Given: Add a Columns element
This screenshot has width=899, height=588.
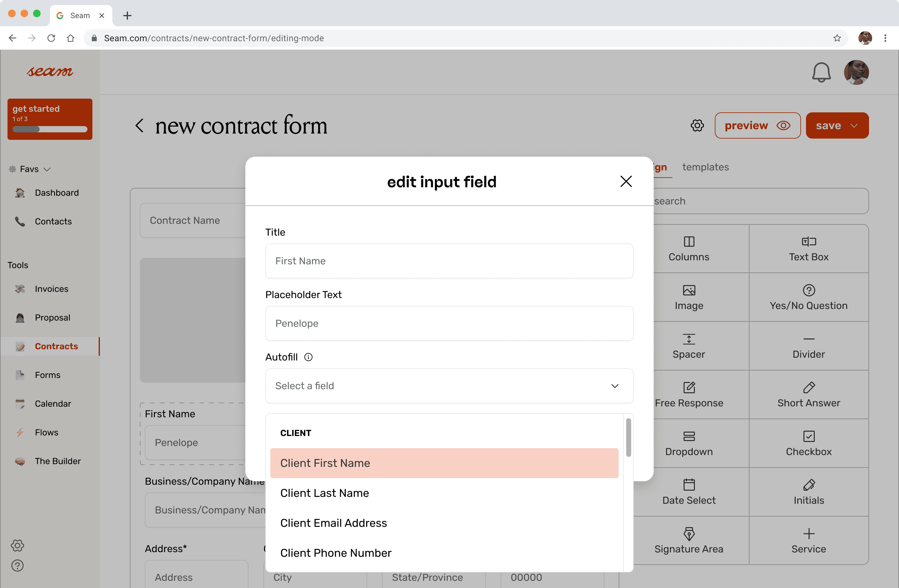Looking at the screenshot, I should pos(689,249).
